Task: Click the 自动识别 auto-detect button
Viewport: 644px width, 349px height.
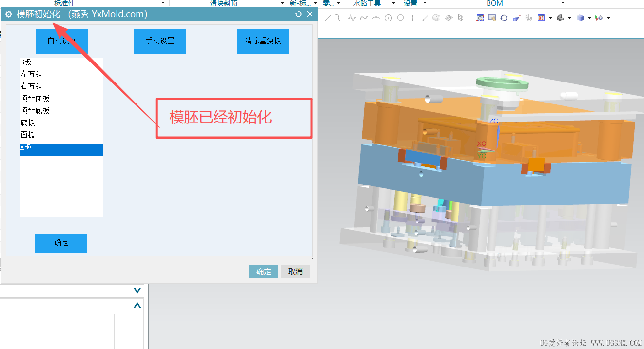Action: [x=61, y=41]
